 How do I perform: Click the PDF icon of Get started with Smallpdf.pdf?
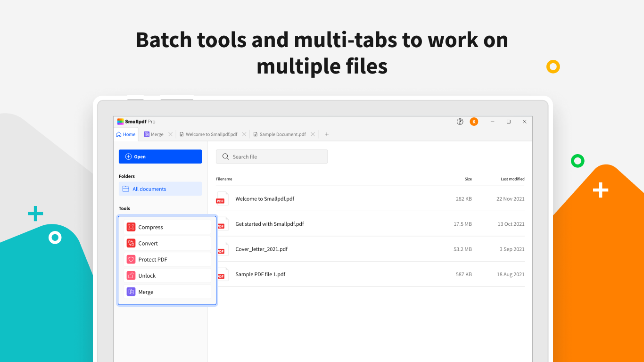coord(222,224)
